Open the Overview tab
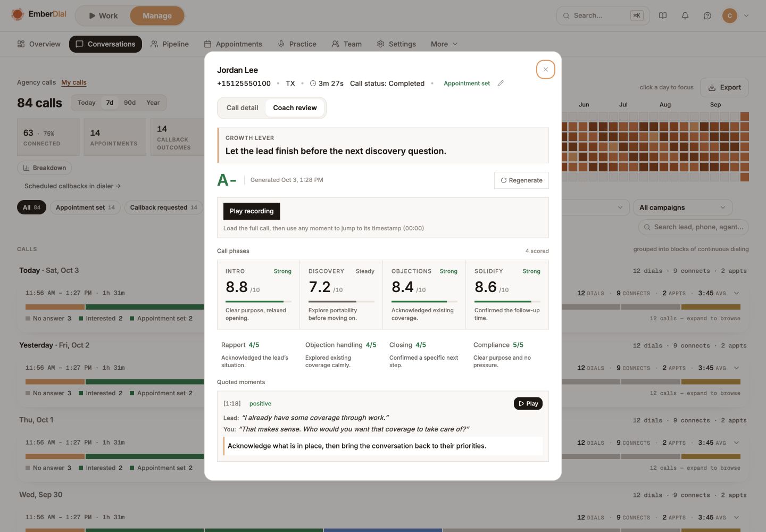This screenshot has height=532, width=766. [39, 44]
